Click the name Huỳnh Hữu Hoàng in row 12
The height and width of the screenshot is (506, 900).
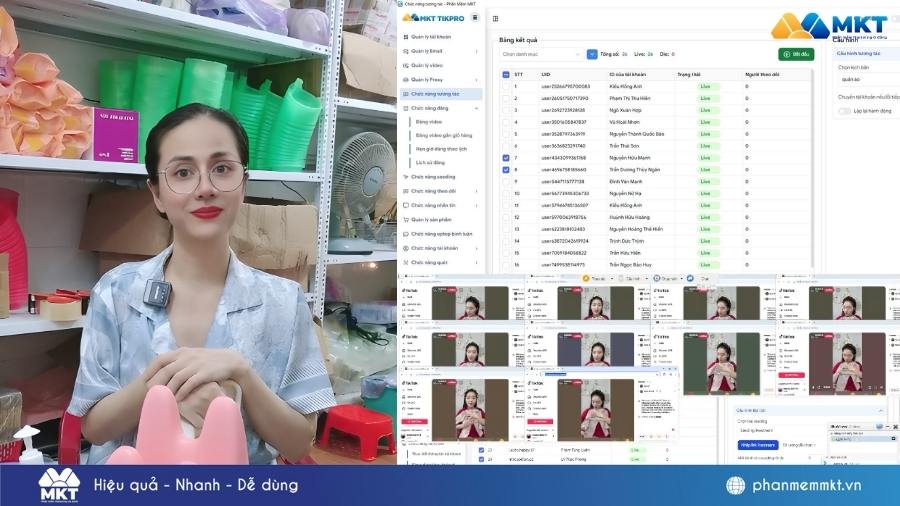[x=629, y=217]
